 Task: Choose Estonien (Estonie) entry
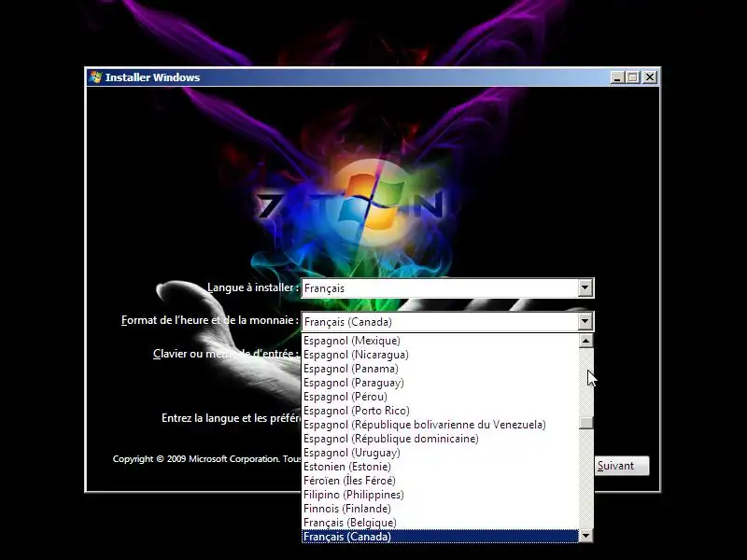[440, 467]
